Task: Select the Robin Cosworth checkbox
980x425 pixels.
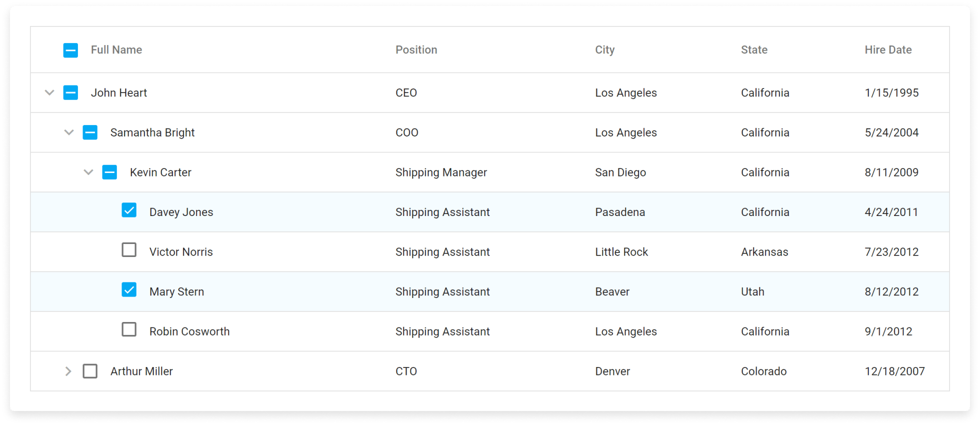Action: [129, 329]
